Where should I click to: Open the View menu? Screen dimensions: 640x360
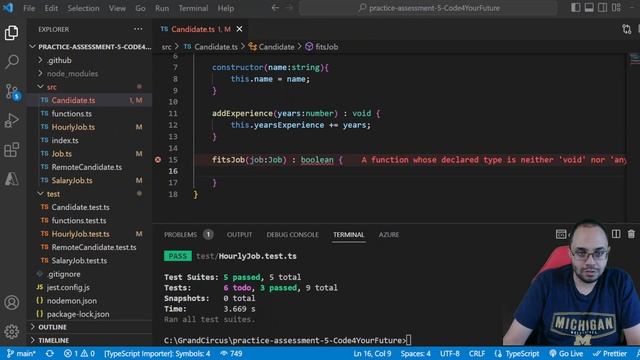(117, 8)
